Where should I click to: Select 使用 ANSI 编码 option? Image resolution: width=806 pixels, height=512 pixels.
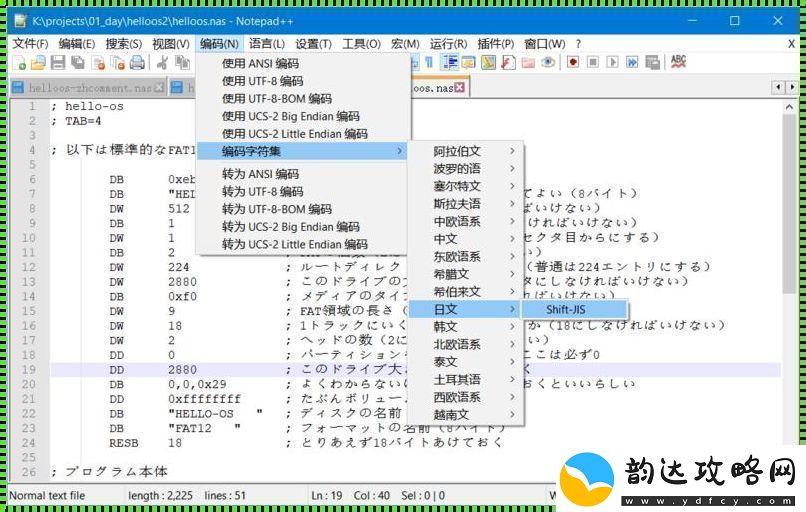click(303, 63)
